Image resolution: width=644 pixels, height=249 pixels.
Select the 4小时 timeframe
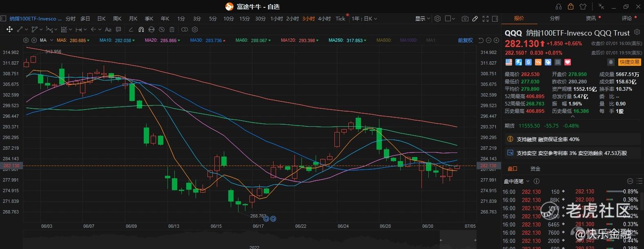[x=324, y=19]
